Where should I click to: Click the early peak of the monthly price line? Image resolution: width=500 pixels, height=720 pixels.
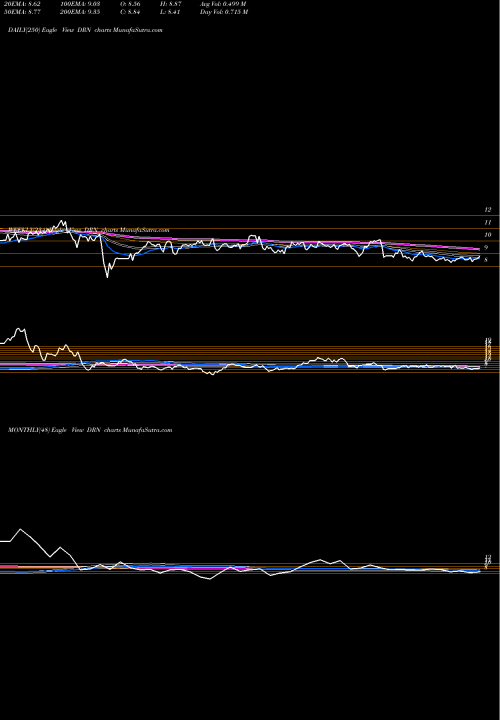click(x=20, y=529)
